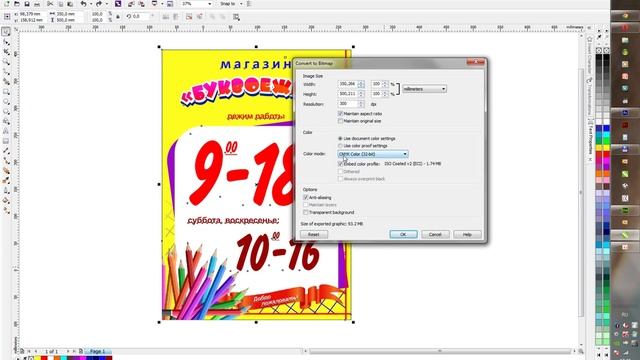Click OK in Convert to Bitmap
The height and width of the screenshot is (360, 640).
click(x=403, y=235)
